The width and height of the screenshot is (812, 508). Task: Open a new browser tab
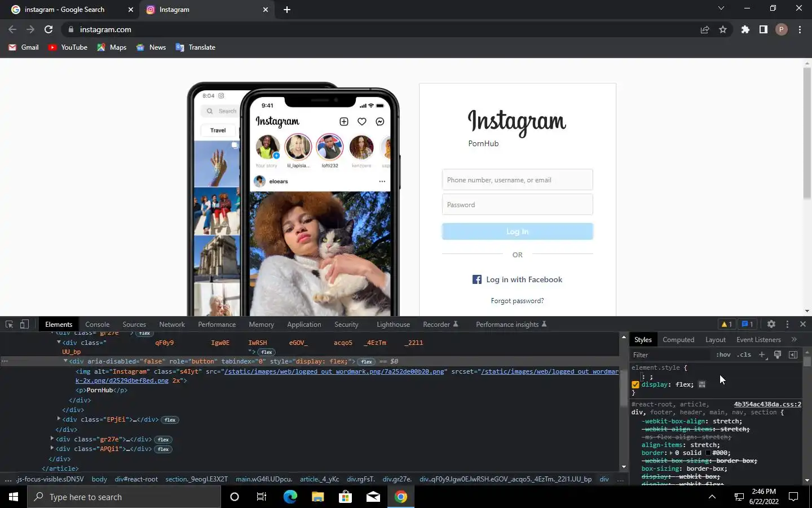pos(286,10)
